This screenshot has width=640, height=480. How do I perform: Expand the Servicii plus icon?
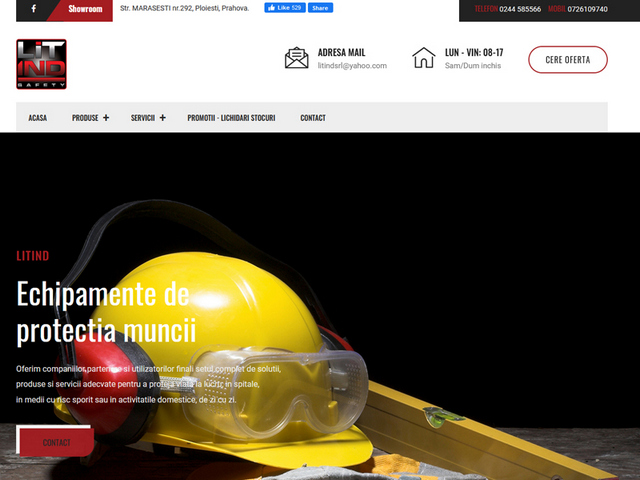click(x=162, y=118)
